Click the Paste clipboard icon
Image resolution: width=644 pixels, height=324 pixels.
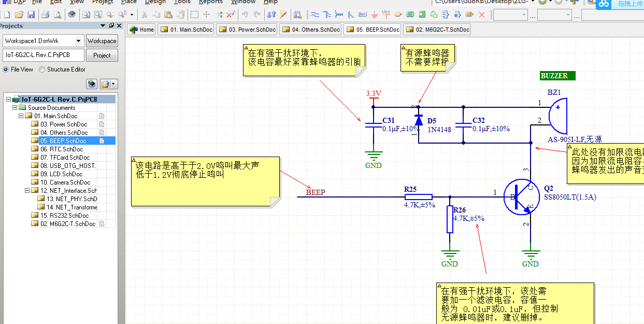tap(168, 15)
